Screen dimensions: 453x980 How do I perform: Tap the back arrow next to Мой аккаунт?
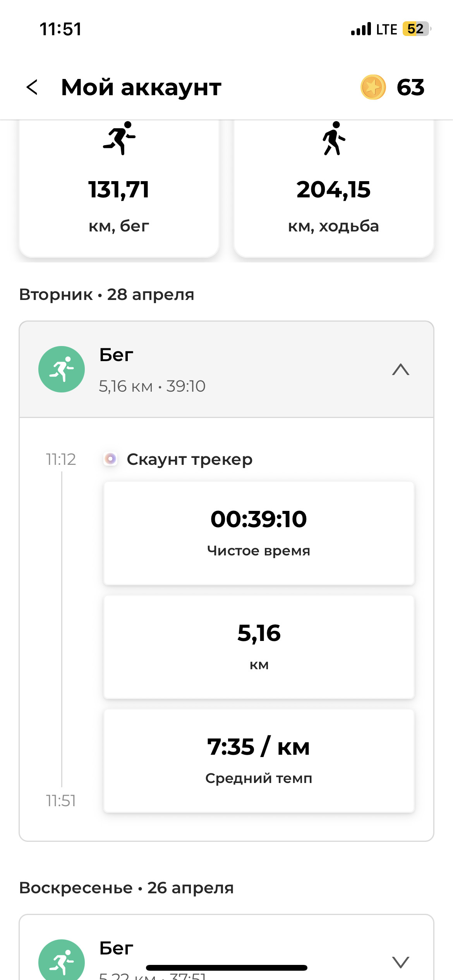32,87
